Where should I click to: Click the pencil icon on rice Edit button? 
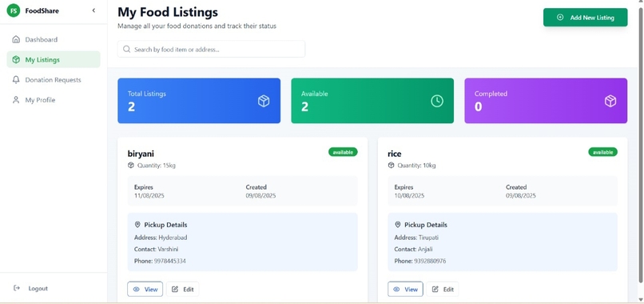pyautogui.click(x=435, y=289)
